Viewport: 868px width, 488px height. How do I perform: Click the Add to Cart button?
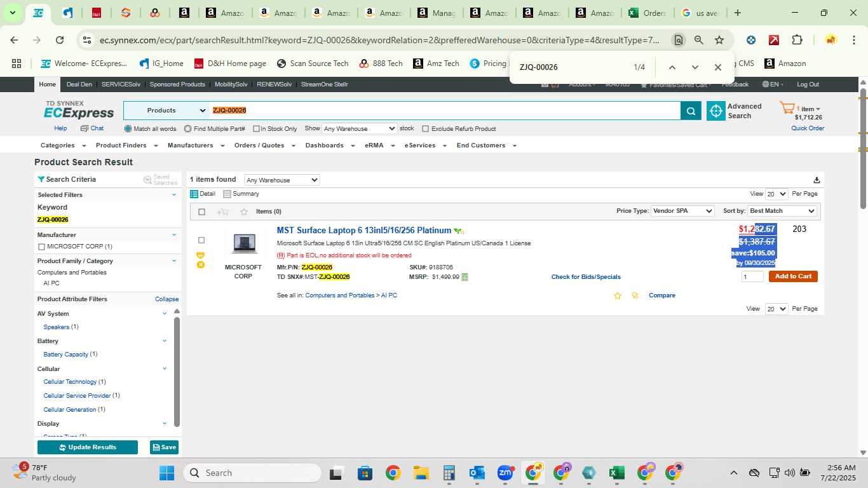tap(793, 276)
